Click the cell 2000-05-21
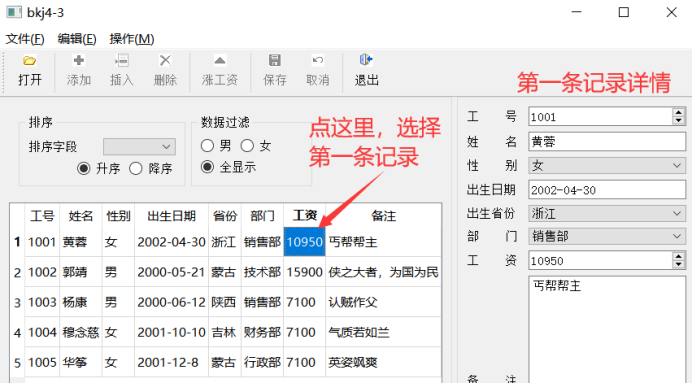The height and width of the screenshot is (384, 693). point(171,272)
